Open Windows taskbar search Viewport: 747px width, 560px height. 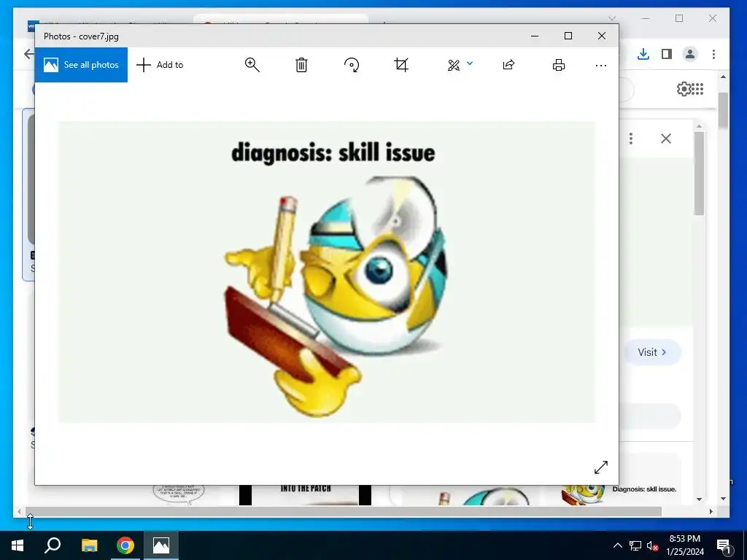click(53, 545)
